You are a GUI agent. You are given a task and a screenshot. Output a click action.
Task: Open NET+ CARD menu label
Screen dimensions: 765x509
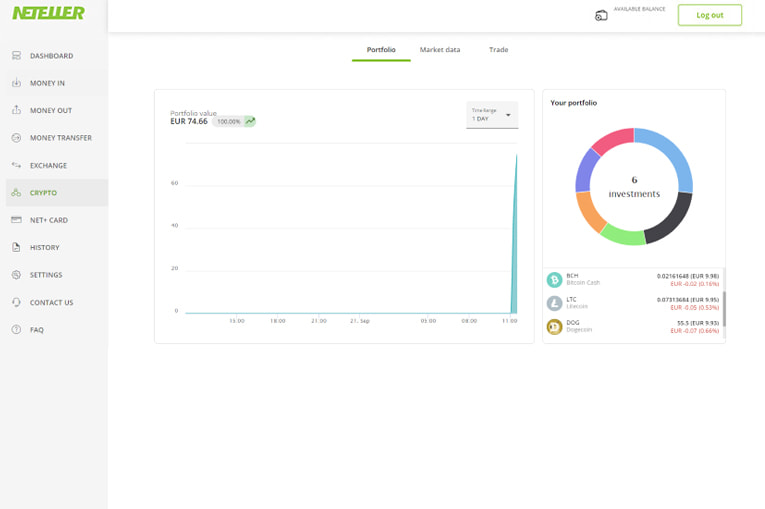(x=49, y=220)
